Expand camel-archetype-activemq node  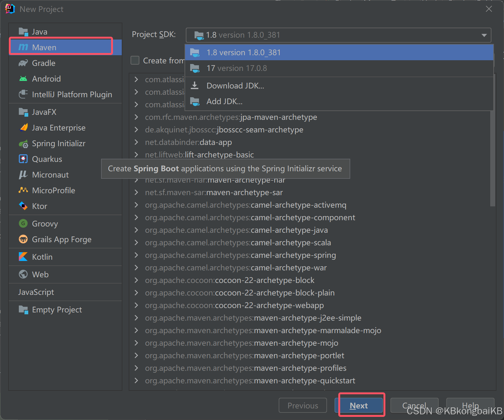click(136, 205)
